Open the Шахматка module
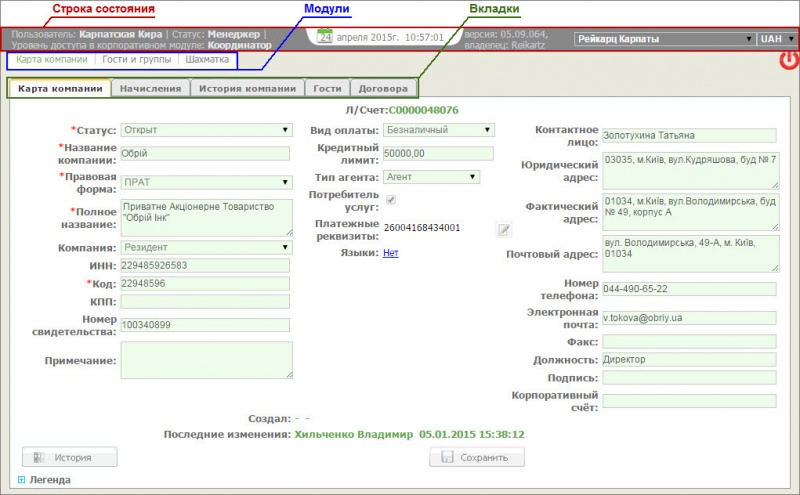Screen dimensions: 800x495 coord(207,60)
